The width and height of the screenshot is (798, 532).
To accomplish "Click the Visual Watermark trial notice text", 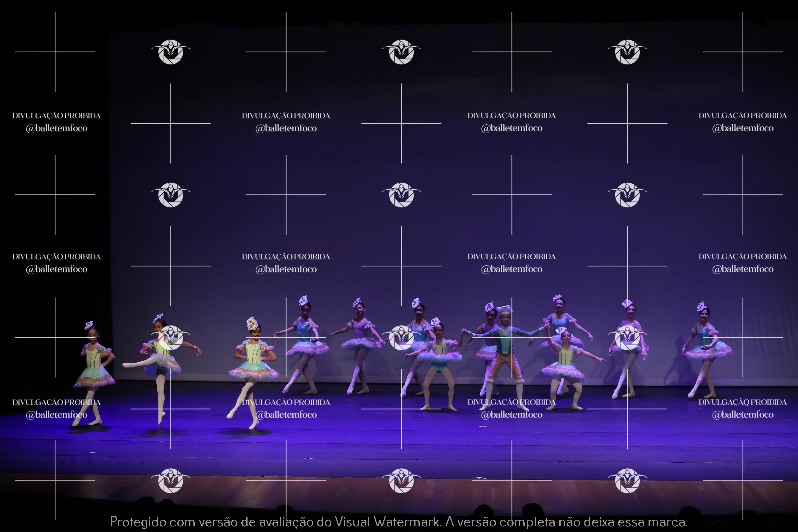I will [399, 522].
